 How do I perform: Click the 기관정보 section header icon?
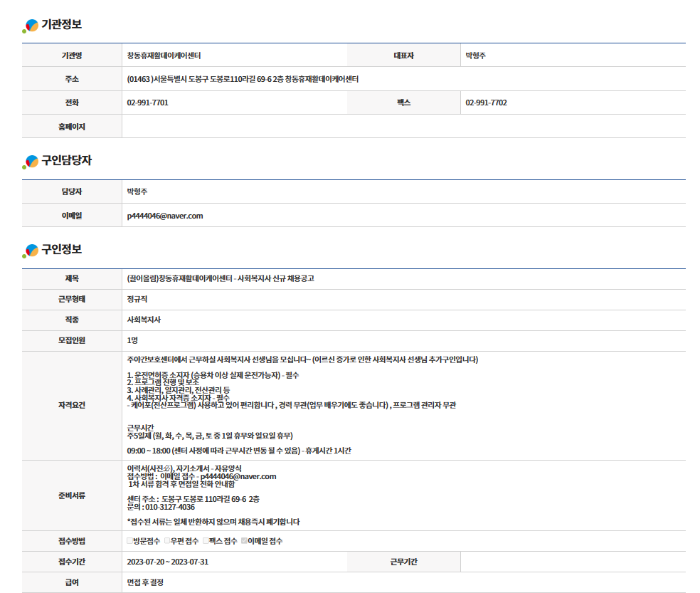pyautogui.click(x=31, y=26)
